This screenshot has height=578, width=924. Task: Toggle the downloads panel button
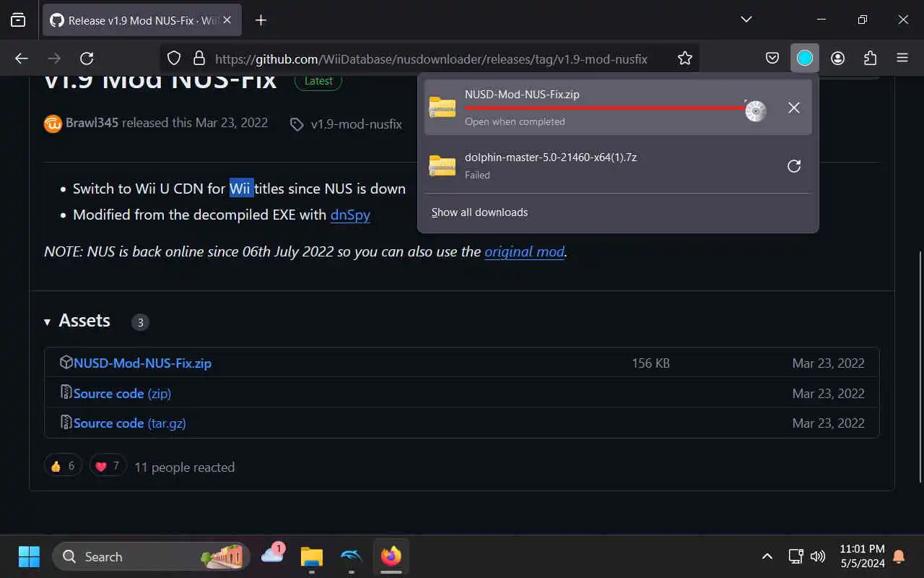pos(805,59)
